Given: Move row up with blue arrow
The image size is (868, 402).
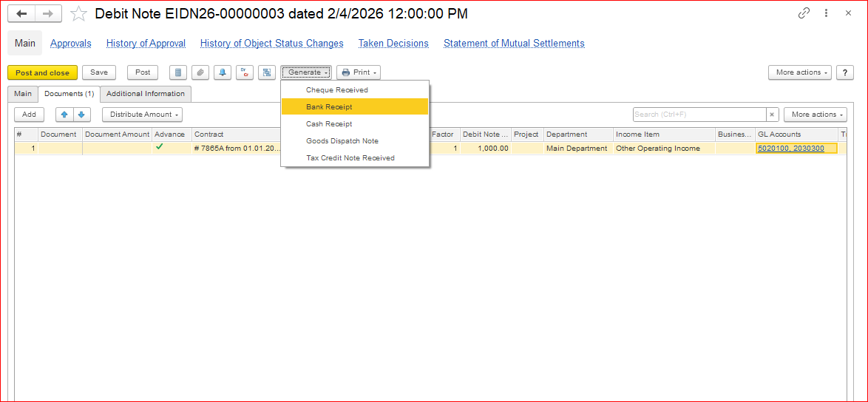Looking at the screenshot, I should pyautogui.click(x=64, y=115).
